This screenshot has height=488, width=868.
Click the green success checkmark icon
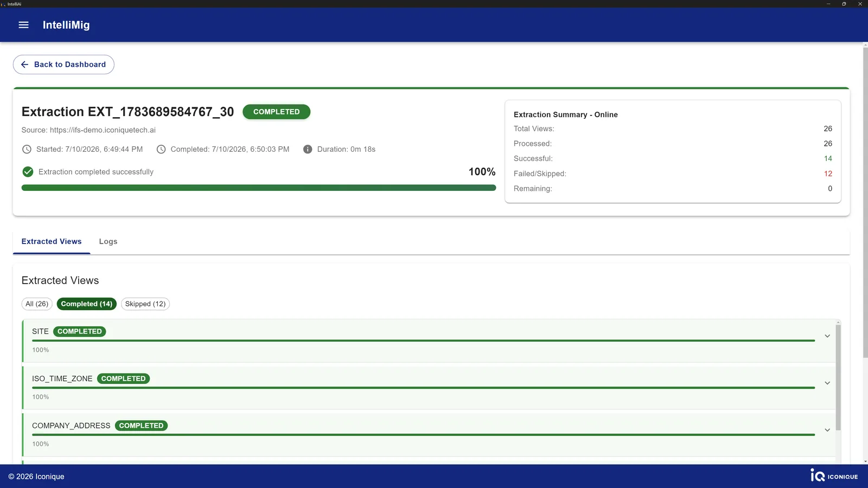pos(28,172)
